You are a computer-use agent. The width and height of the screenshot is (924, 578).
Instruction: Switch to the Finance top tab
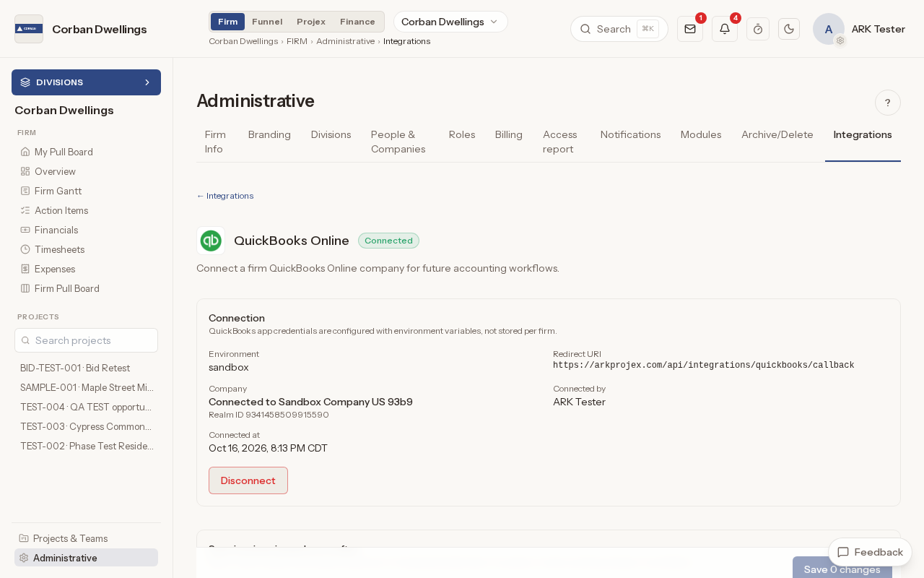(357, 22)
